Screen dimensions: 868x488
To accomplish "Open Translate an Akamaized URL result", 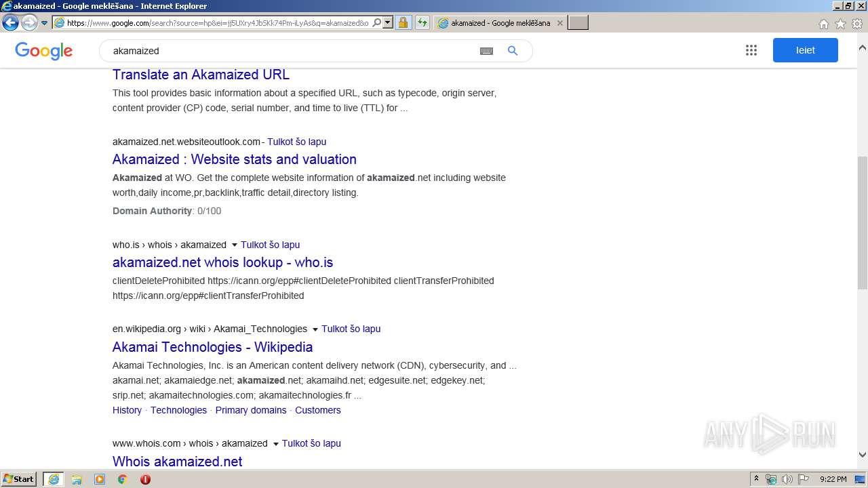I will (x=201, y=75).
